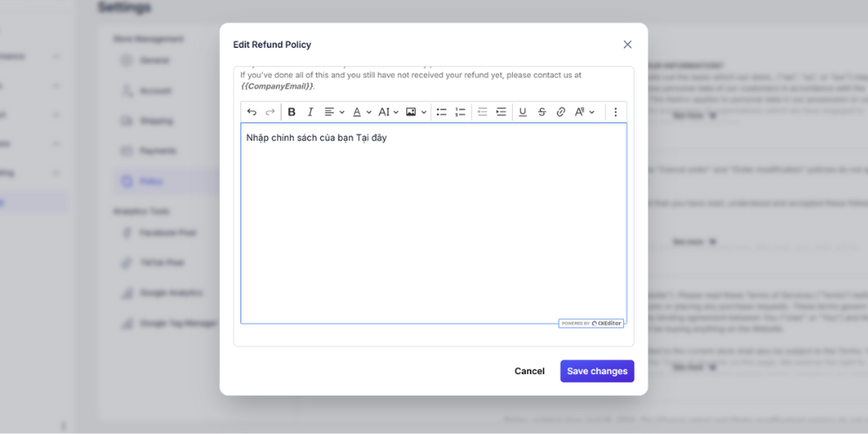Toggle bold formatting

click(292, 112)
